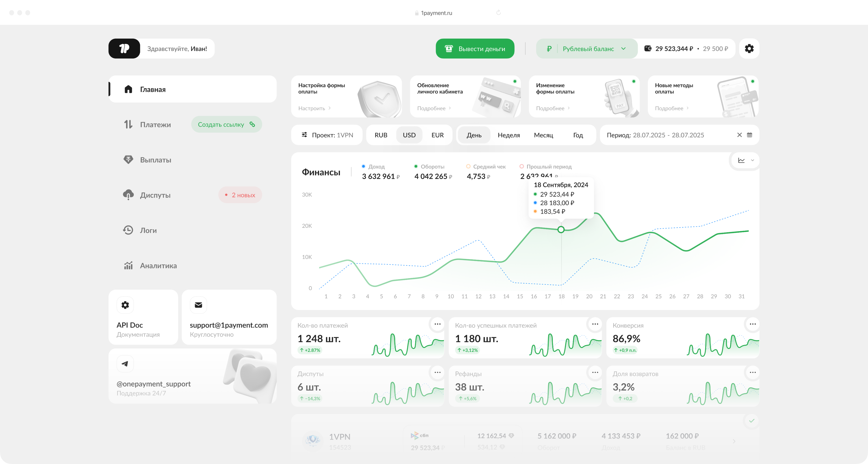Click the support email envelope icon
The width and height of the screenshot is (868, 464).
pyautogui.click(x=198, y=305)
